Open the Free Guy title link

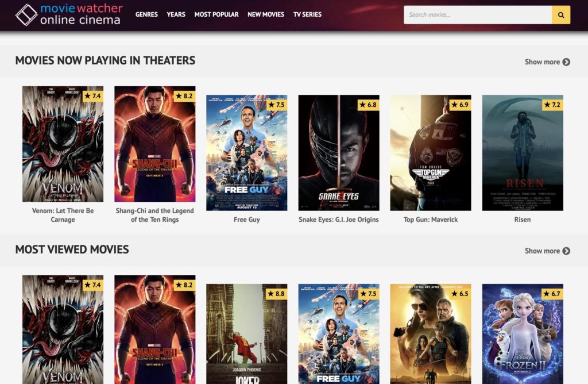(247, 220)
